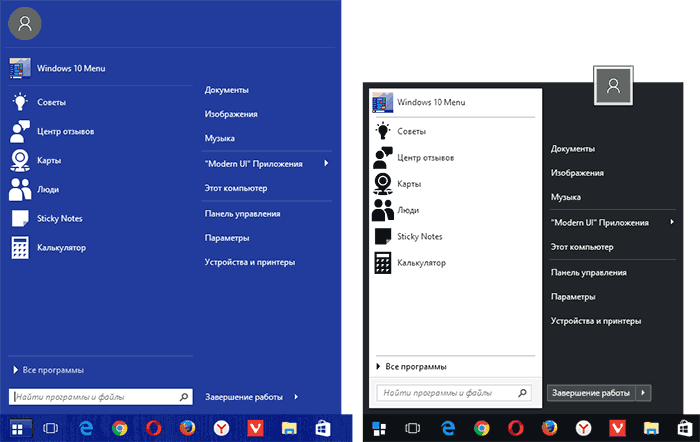Click search magnifier in blue menu
This screenshot has height=442, width=700.
click(184, 396)
